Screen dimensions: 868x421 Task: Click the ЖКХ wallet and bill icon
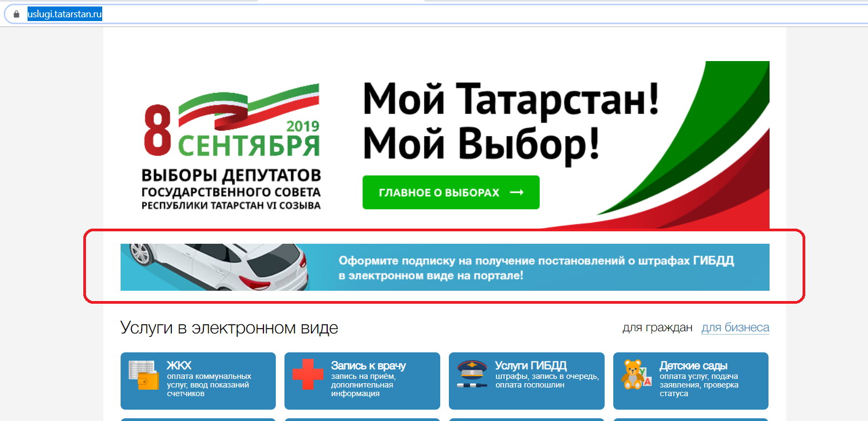point(143,375)
